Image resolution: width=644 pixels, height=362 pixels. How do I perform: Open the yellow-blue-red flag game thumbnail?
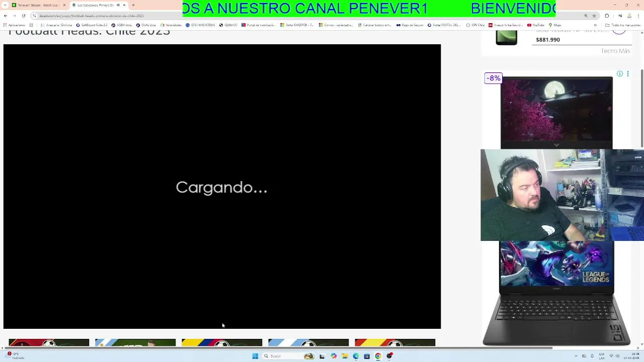222,342
